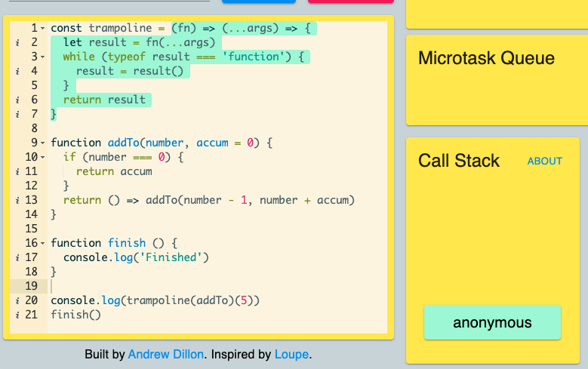Viewport: 588px width, 369px height.
Task: Click 'return accum' on line 11
Action: pos(114,171)
